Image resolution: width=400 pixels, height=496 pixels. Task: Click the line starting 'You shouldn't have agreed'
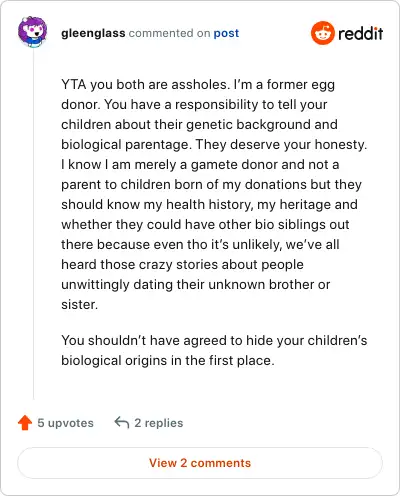pyautogui.click(x=214, y=340)
